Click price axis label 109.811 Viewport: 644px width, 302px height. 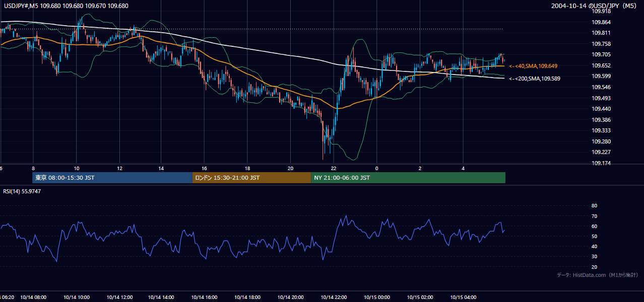pyautogui.click(x=601, y=33)
